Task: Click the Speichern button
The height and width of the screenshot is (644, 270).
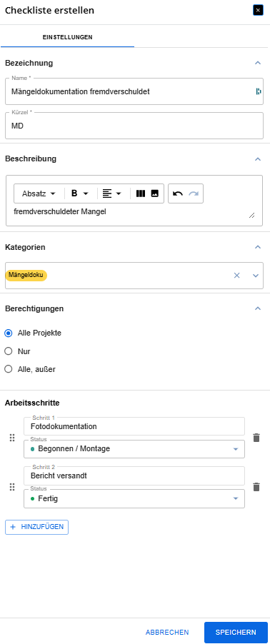Action: (x=236, y=633)
